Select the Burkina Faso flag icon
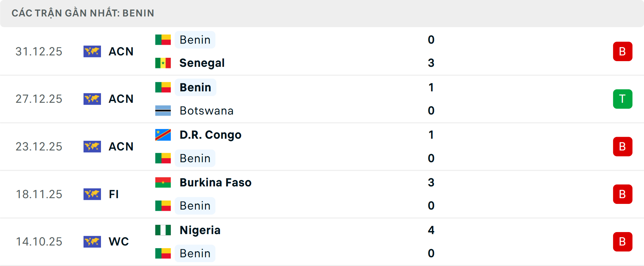The image size is (644, 266). pyautogui.click(x=163, y=182)
